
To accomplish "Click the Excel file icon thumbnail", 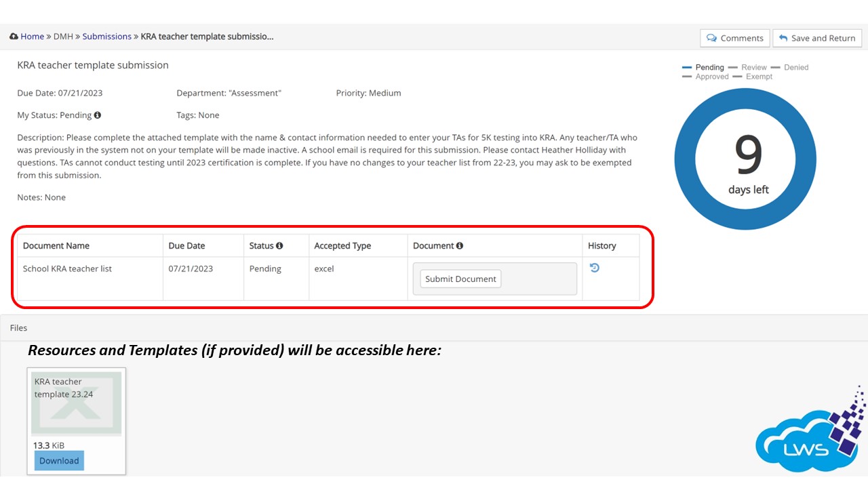I will tap(76, 404).
